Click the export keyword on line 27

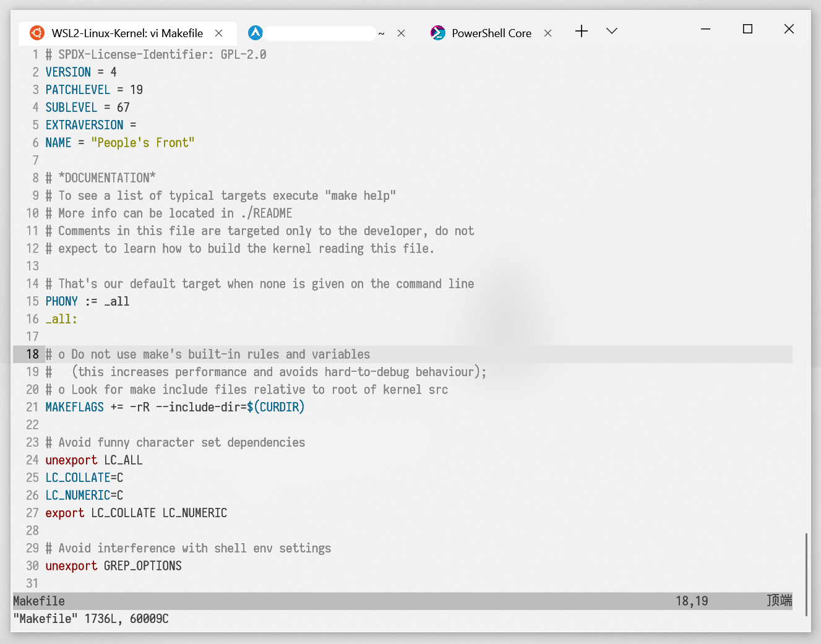tap(65, 513)
